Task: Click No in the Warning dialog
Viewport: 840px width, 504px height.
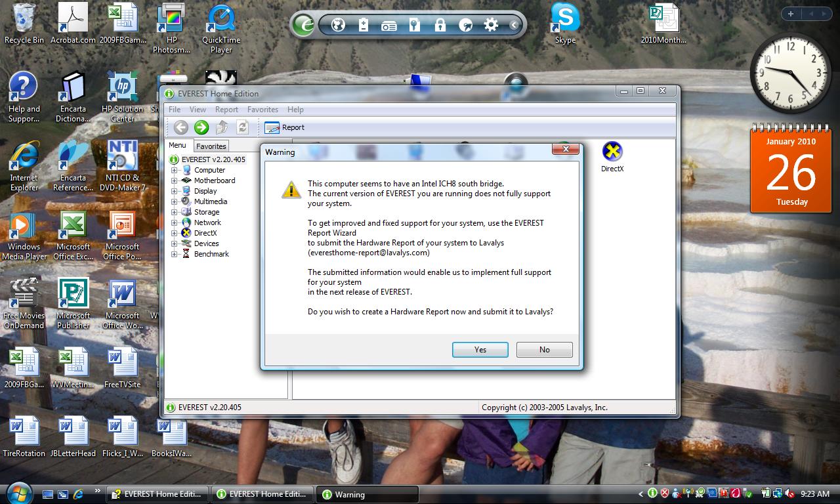Action: (544, 350)
